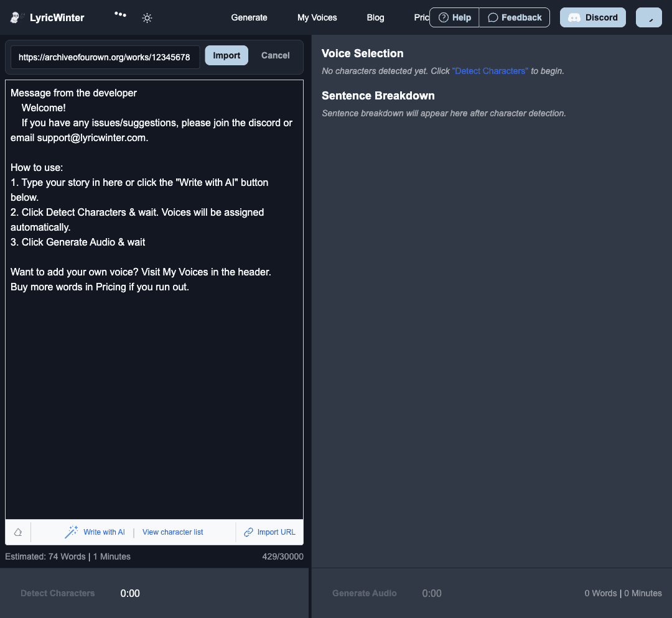Viewport: 672px width, 618px height.
Task: Click the Sentence Breakdown heading
Action: click(378, 96)
